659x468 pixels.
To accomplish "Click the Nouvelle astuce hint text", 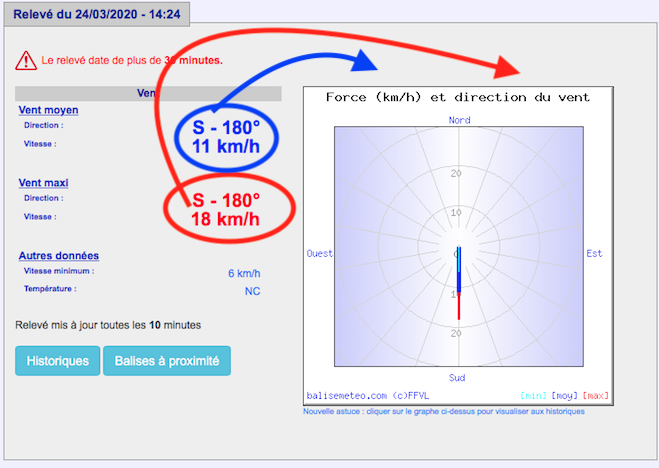I will [x=444, y=411].
